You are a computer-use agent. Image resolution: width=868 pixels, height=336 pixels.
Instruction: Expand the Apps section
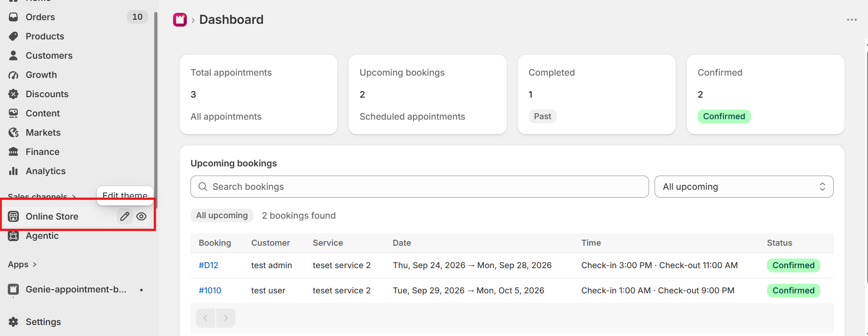[22, 264]
